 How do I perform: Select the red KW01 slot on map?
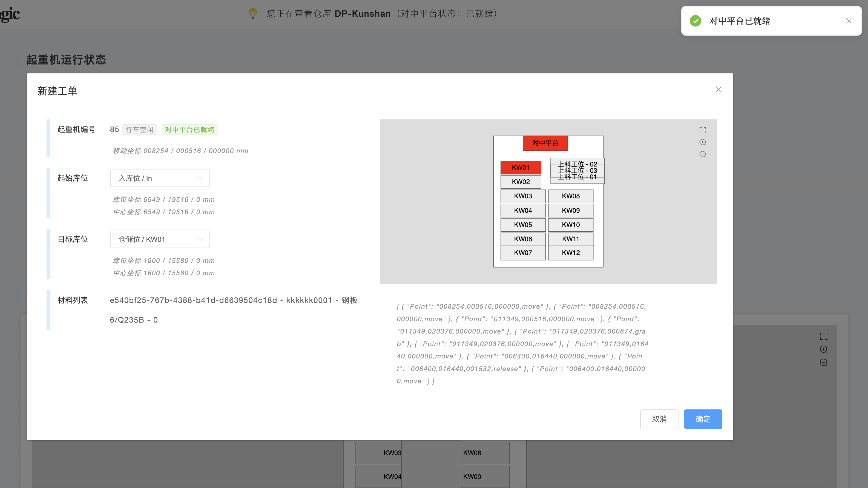(521, 168)
